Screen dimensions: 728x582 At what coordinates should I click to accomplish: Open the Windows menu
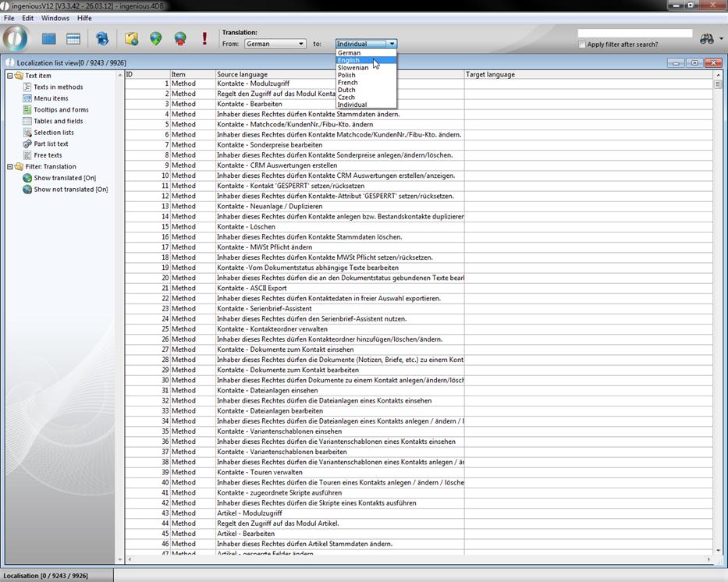point(55,18)
